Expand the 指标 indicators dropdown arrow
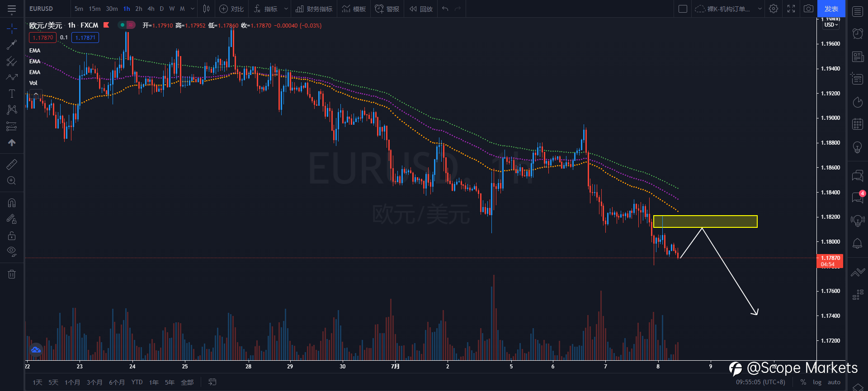This screenshot has height=391, width=868. [286, 9]
